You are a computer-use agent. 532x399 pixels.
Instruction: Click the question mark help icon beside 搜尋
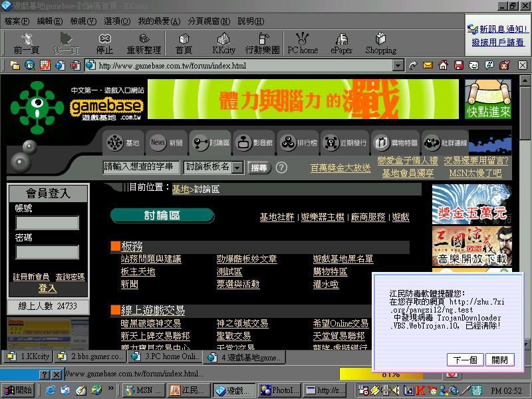[x=281, y=168]
